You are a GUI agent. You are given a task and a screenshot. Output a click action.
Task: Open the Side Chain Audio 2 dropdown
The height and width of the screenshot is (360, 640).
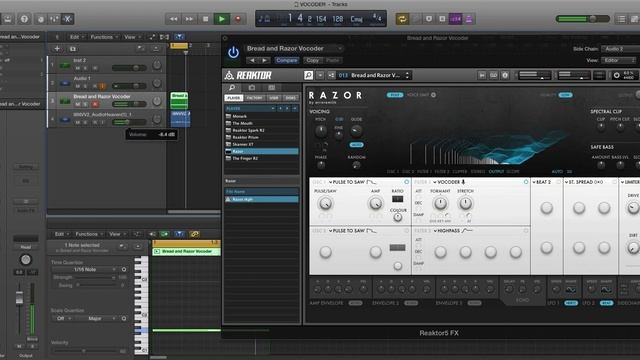coord(620,49)
